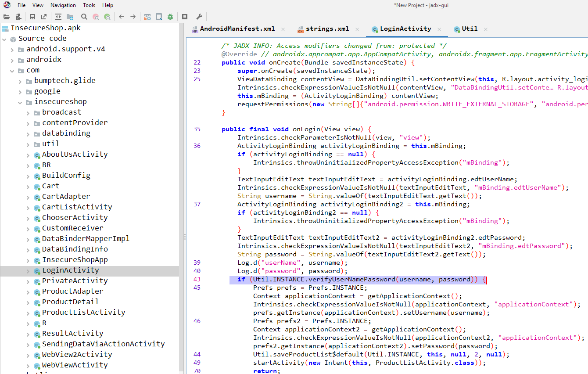Start a text search using the magnifier icon
The image size is (588, 374).
tap(83, 17)
